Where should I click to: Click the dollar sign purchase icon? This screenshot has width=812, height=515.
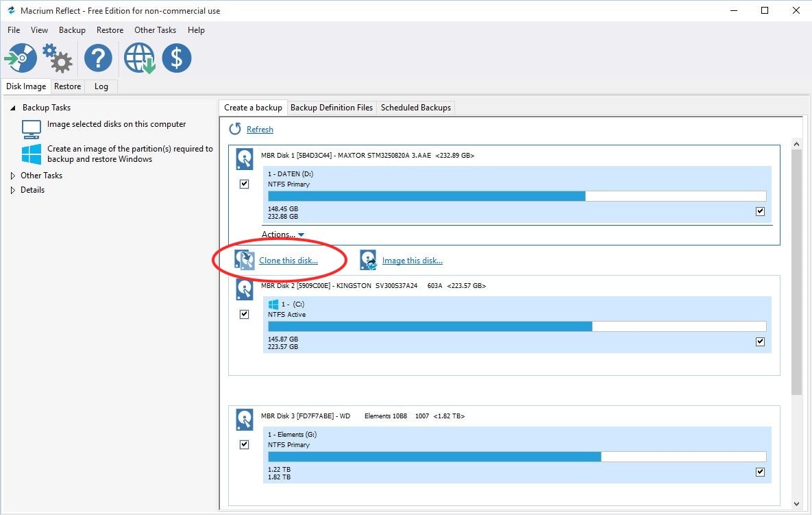click(x=177, y=58)
